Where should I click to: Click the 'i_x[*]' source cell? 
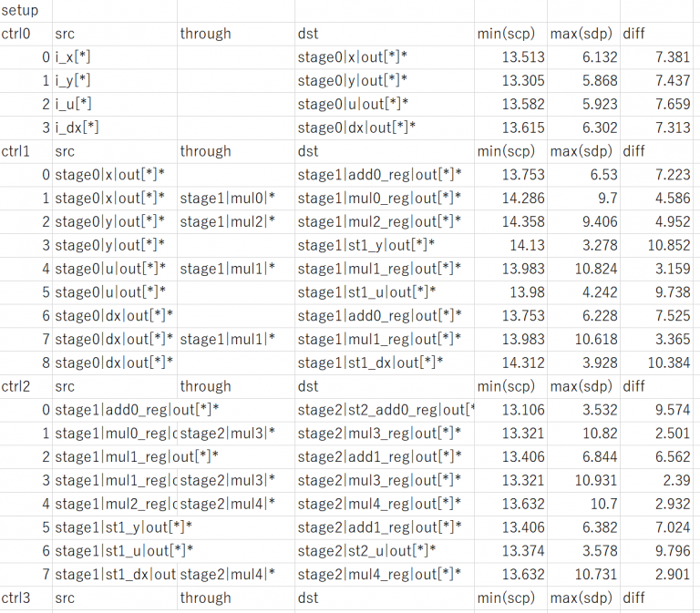[x=73, y=57]
